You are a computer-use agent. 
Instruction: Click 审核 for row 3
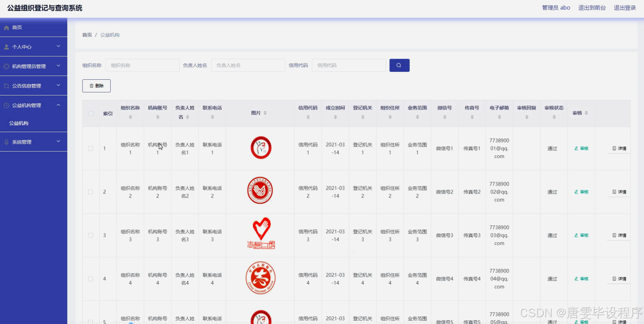(x=581, y=235)
